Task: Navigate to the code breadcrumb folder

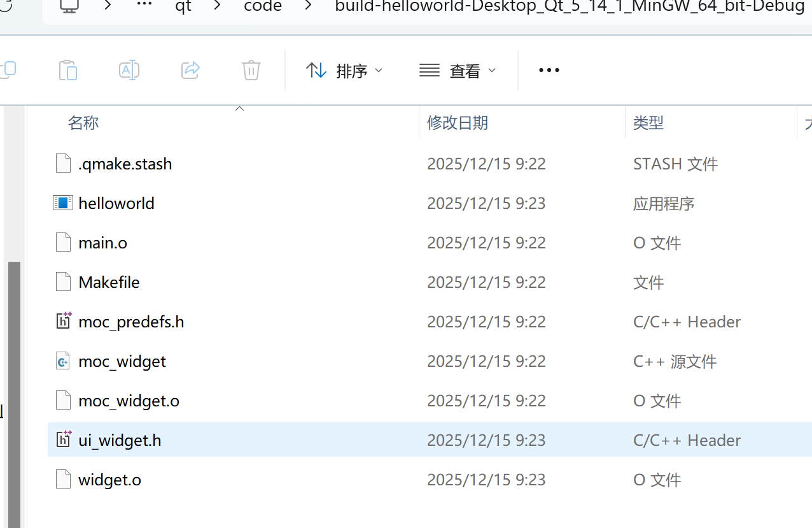Action: pyautogui.click(x=262, y=7)
